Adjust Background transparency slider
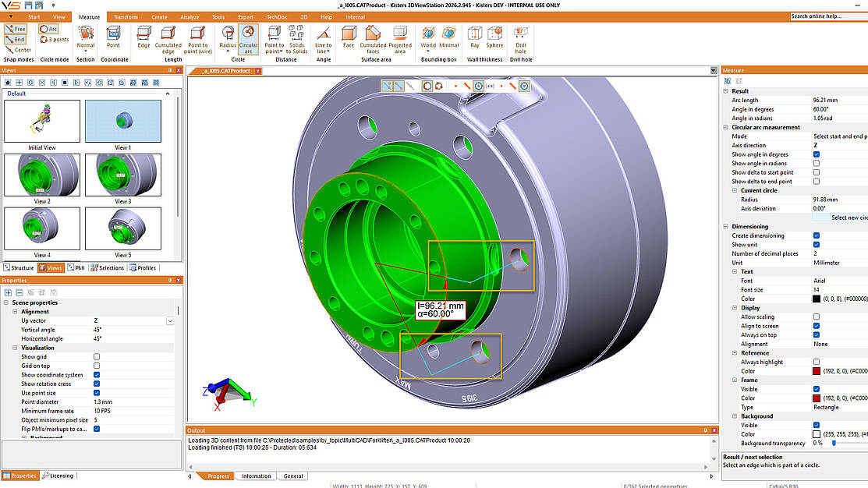Viewport: 868px width, 488px height. [834, 444]
